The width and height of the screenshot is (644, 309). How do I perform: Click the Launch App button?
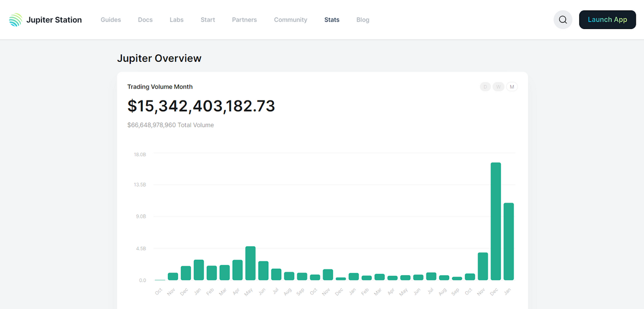pyautogui.click(x=608, y=20)
